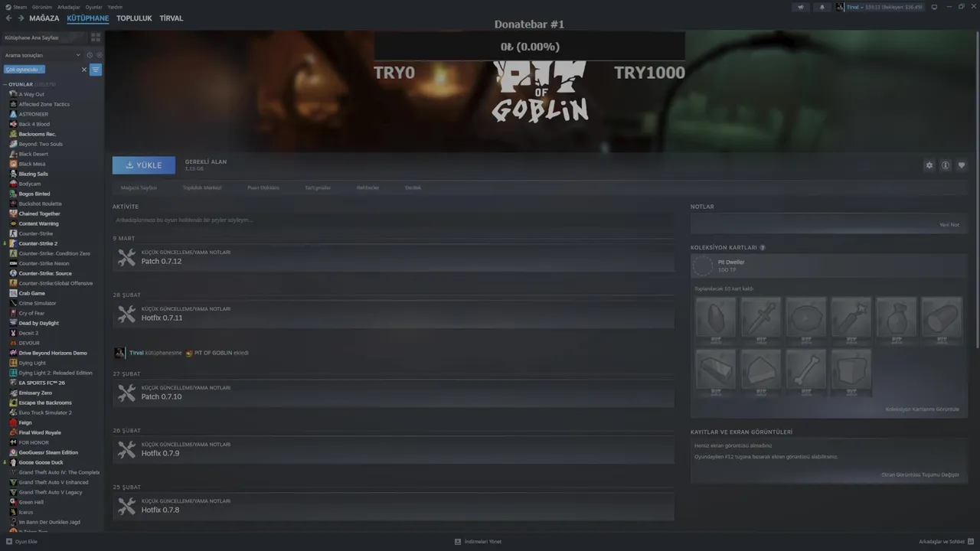Click Kütüphane Ana Sayfası button
This screenshot has width=980, height=551.
click(44, 37)
